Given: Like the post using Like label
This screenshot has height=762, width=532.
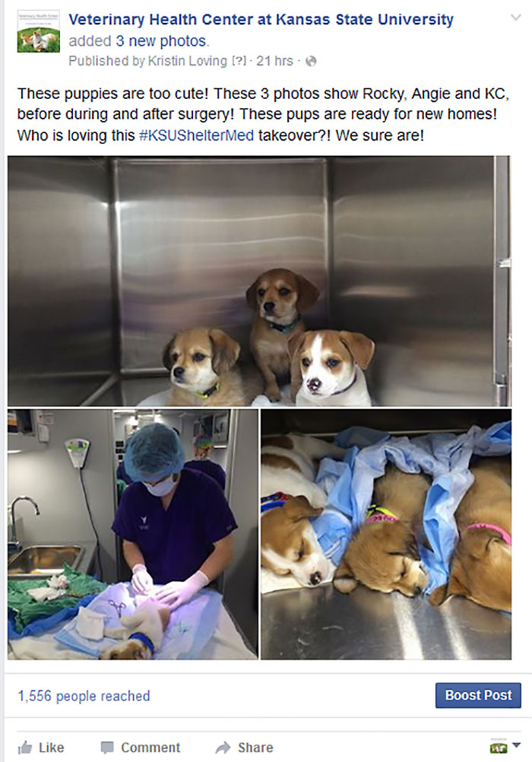Looking at the screenshot, I should (52, 748).
